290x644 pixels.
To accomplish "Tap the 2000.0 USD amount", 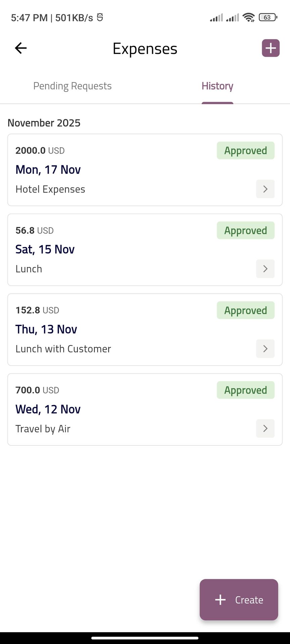I will tap(40, 151).
